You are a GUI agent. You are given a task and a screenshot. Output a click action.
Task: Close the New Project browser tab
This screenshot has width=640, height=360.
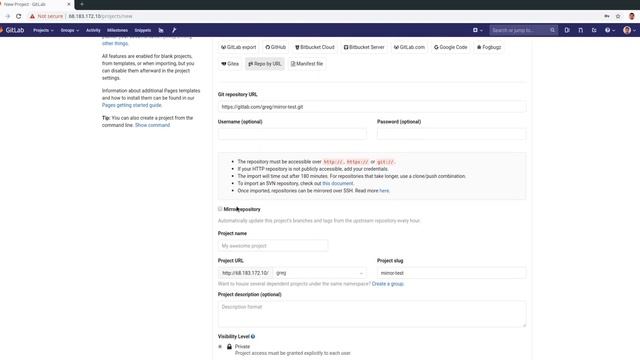(69, 4)
